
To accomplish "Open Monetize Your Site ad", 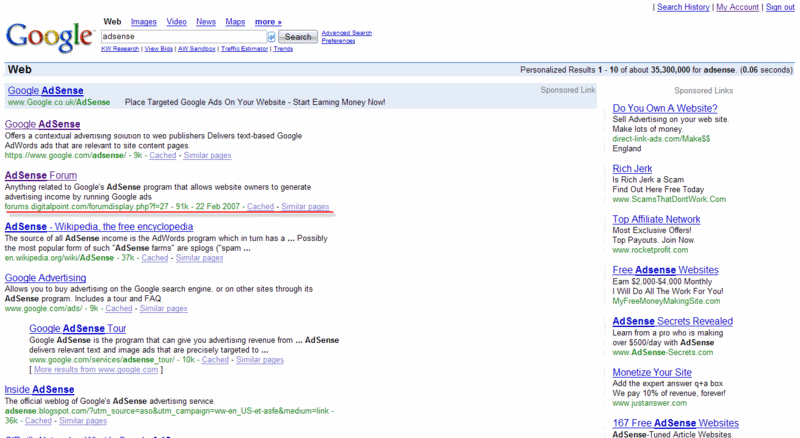I will [652, 372].
